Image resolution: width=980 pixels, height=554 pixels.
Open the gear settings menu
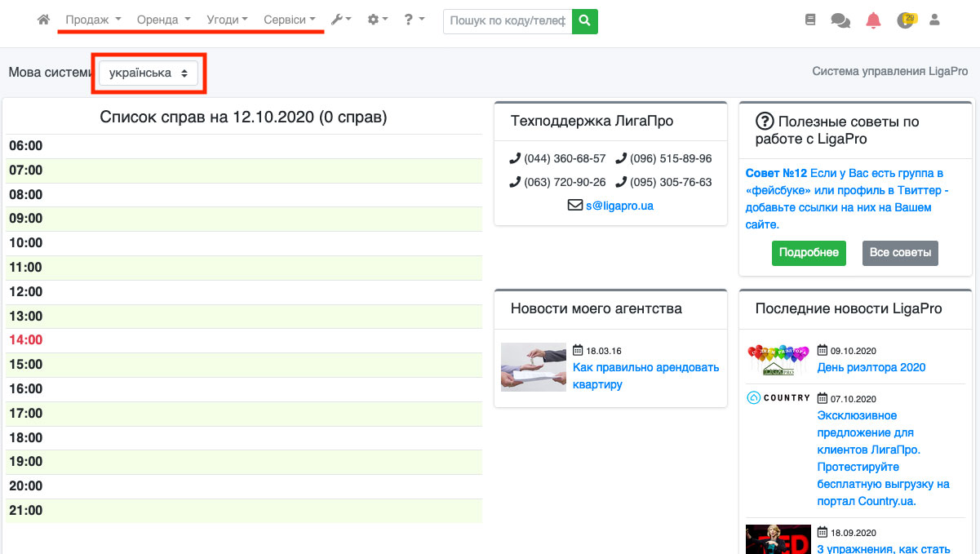(378, 20)
